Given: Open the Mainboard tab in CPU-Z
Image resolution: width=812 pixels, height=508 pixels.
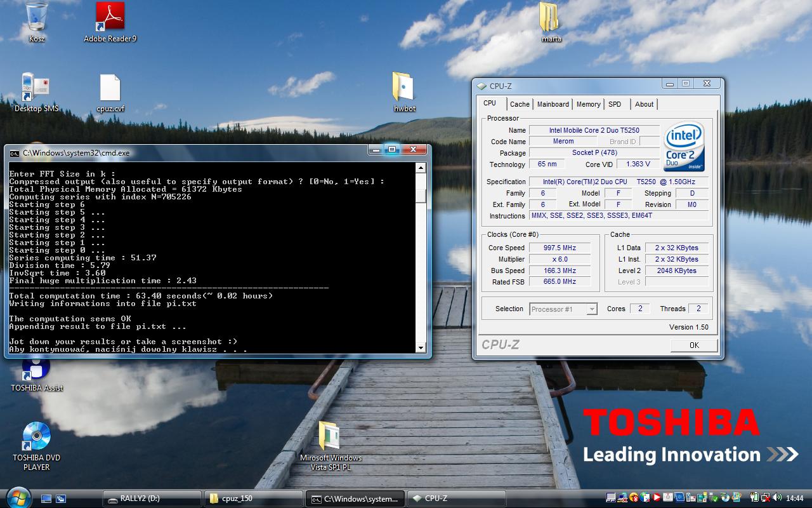Looking at the screenshot, I should pyautogui.click(x=553, y=104).
